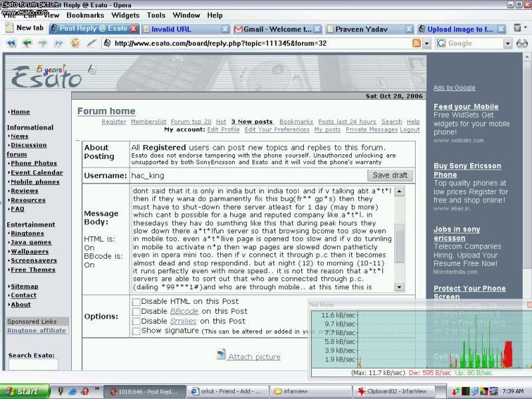
Task: Click the page scrollbar up arrow
Action: click(x=527, y=57)
